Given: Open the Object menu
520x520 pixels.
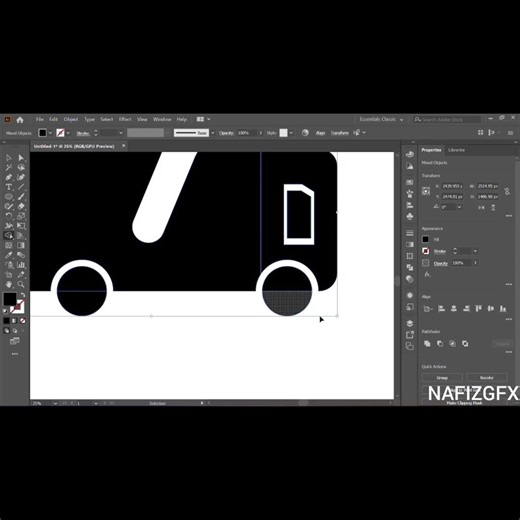Looking at the screenshot, I should pyautogui.click(x=71, y=119).
